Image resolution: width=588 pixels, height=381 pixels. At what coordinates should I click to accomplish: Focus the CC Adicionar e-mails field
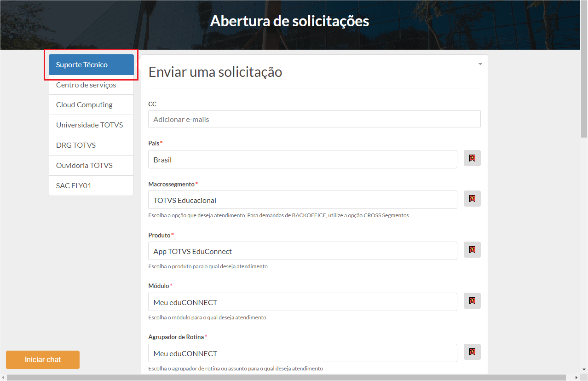coord(314,119)
